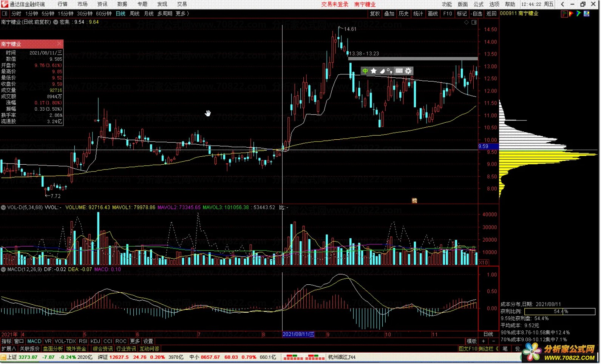This screenshot has width=601, height=364.
Task: Click 图文F10 link
Action: click(468, 349)
